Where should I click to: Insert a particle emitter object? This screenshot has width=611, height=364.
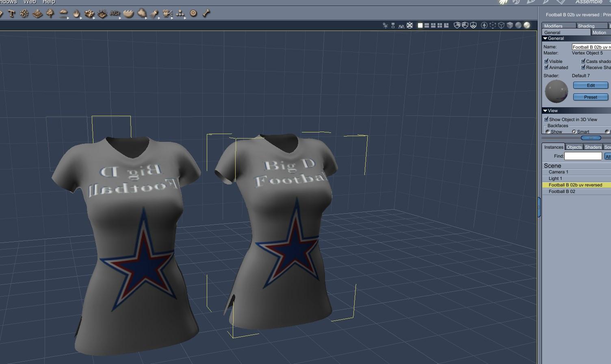(x=24, y=14)
